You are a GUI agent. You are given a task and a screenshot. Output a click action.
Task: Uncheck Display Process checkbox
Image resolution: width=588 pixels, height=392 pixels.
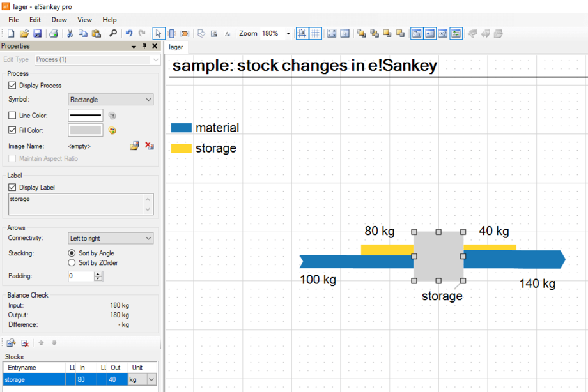[12, 86]
